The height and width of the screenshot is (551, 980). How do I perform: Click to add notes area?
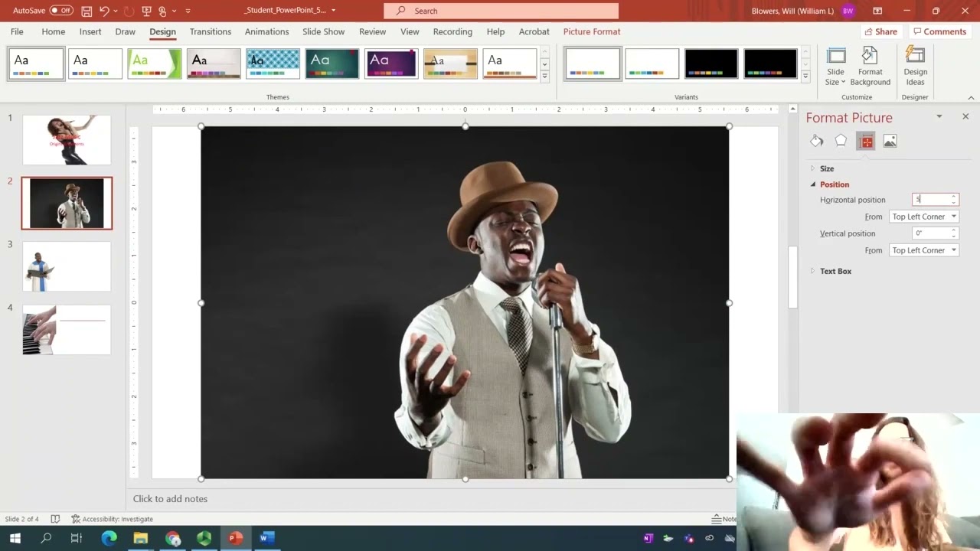coord(170,499)
